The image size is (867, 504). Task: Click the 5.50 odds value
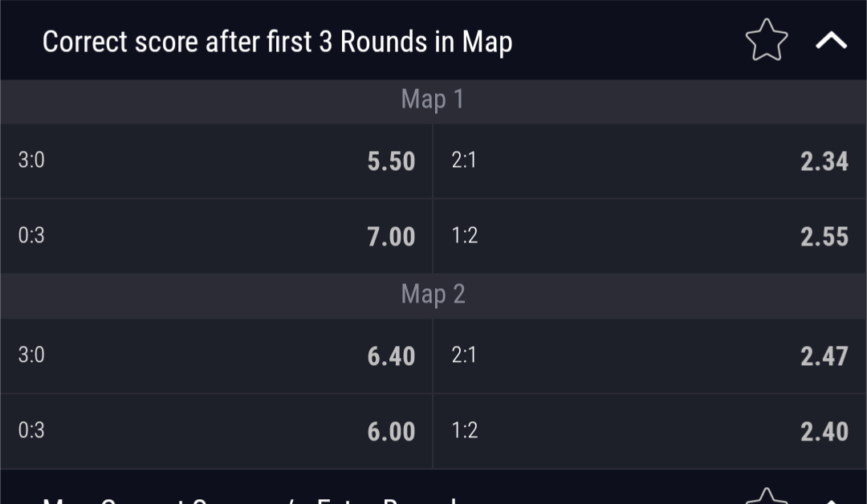(x=391, y=161)
